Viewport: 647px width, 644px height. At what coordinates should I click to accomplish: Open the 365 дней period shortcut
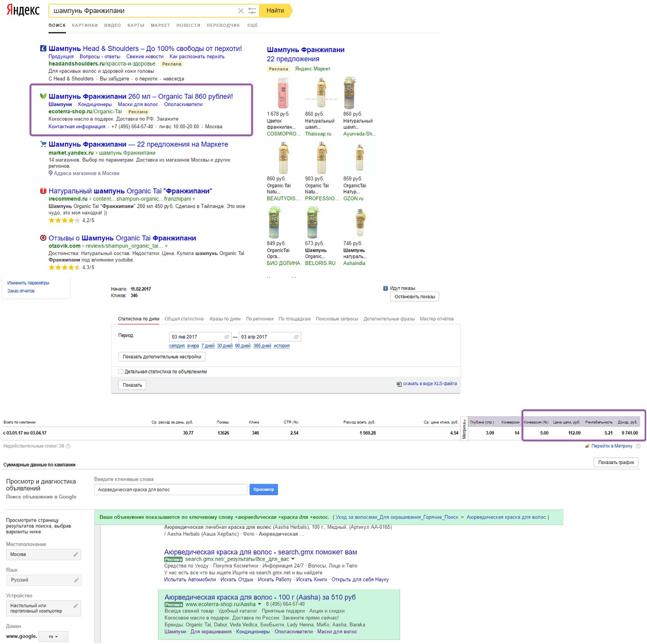click(262, 346)
